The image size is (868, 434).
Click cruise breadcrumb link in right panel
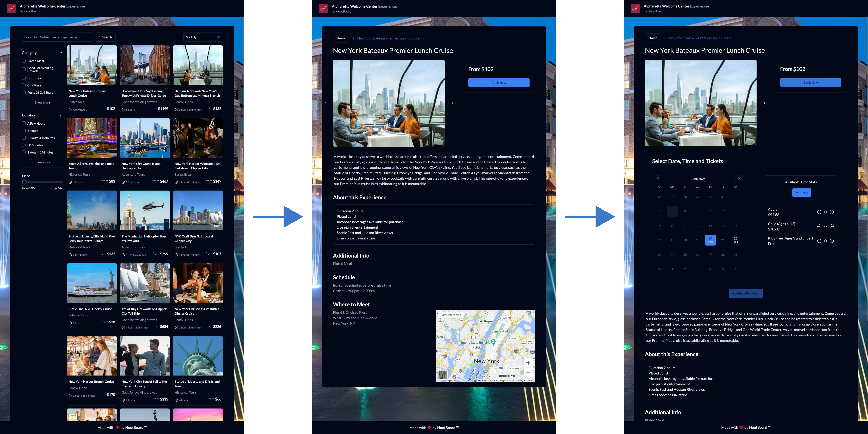coord(700,38)
